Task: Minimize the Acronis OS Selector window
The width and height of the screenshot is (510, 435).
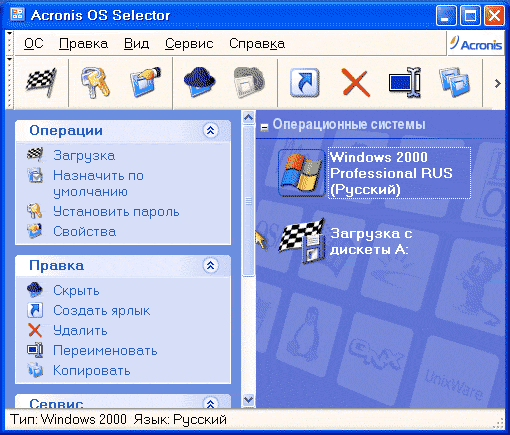Action: click(x=446, y=15)
